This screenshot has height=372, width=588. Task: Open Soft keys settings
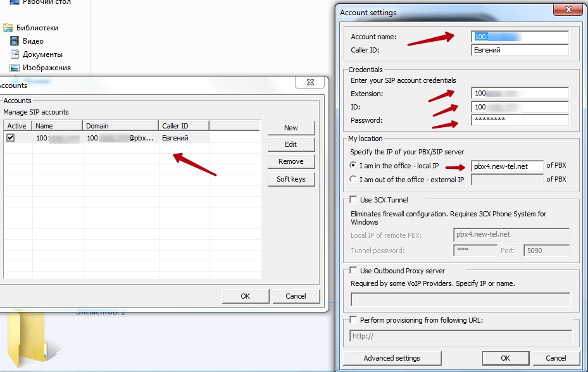pyautogui.click(x=291, y=179)
